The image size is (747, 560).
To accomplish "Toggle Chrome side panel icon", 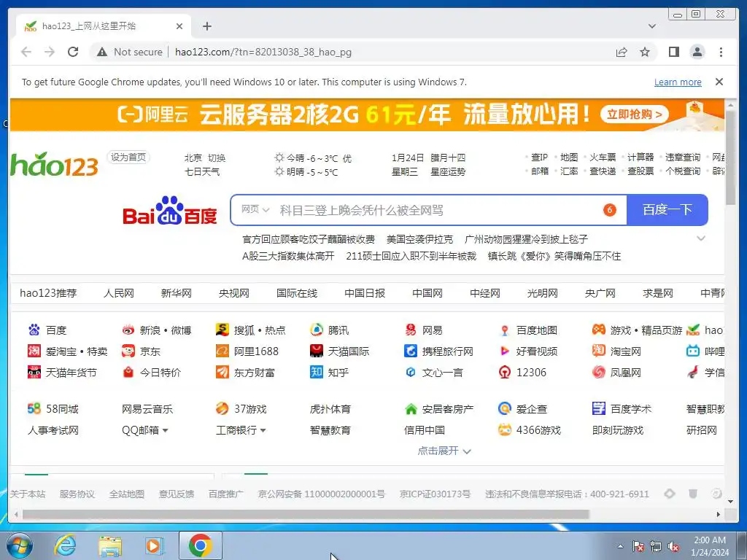I will point(673,52).
